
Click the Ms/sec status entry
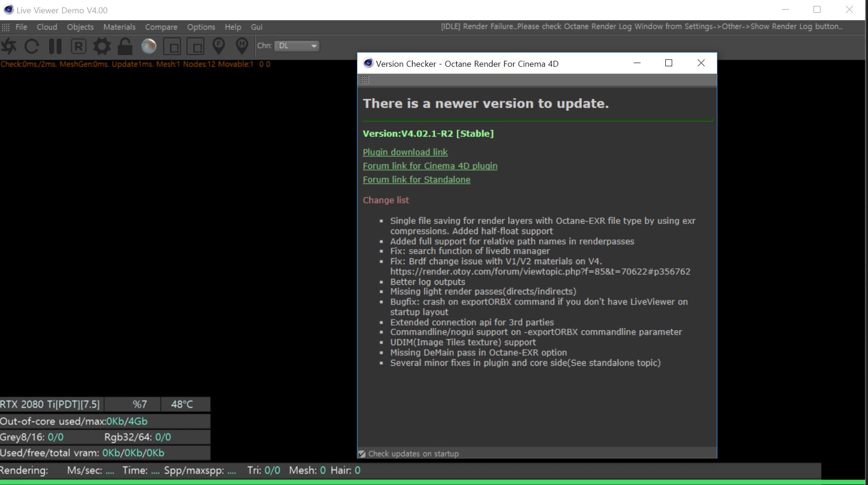point(91,470)
